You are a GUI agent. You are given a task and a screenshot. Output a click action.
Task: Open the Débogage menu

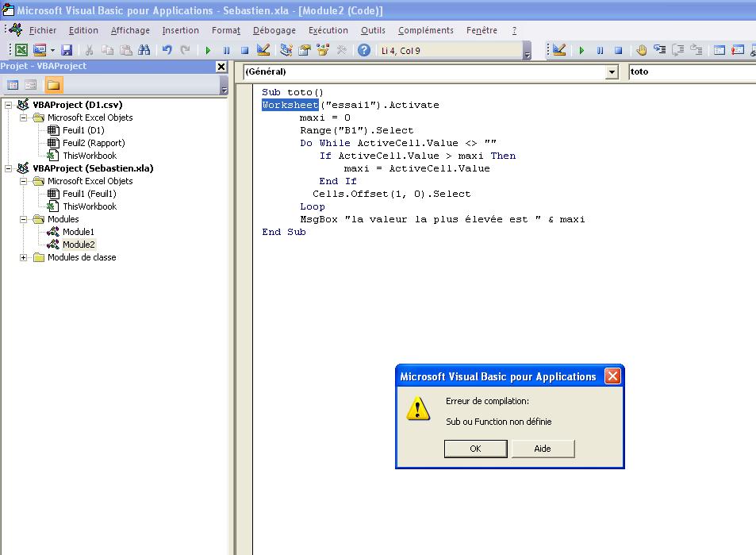[x=274, y=30]
